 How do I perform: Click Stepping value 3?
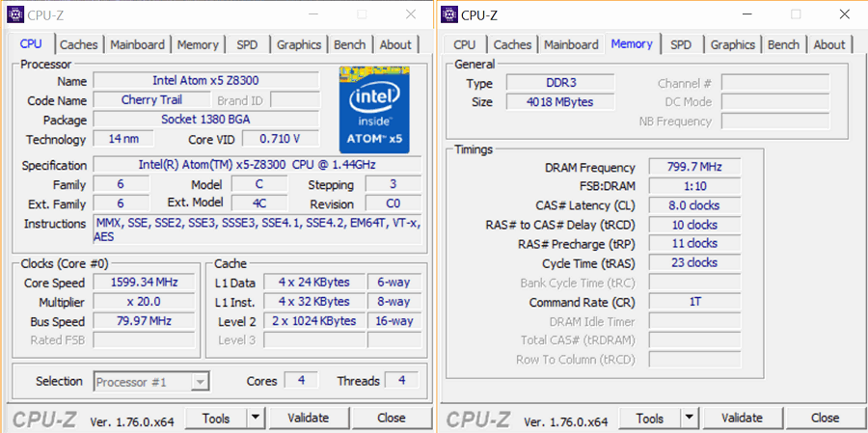coord(393,184)
